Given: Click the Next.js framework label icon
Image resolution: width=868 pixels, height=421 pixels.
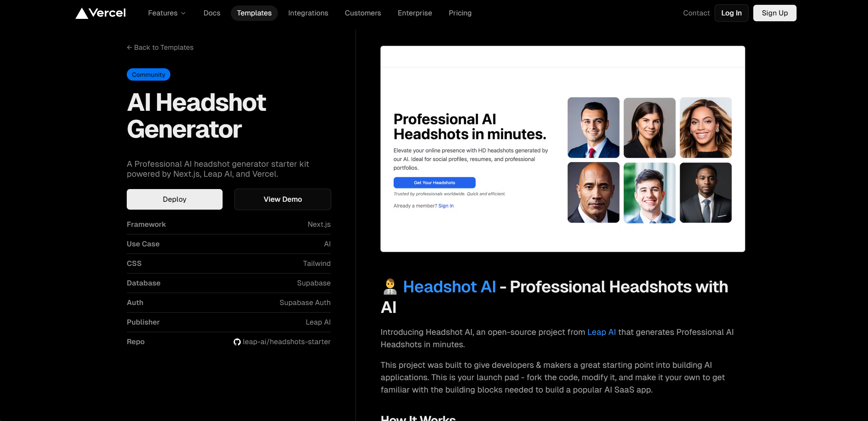Looking at the screenshot, I should point(319,224).
